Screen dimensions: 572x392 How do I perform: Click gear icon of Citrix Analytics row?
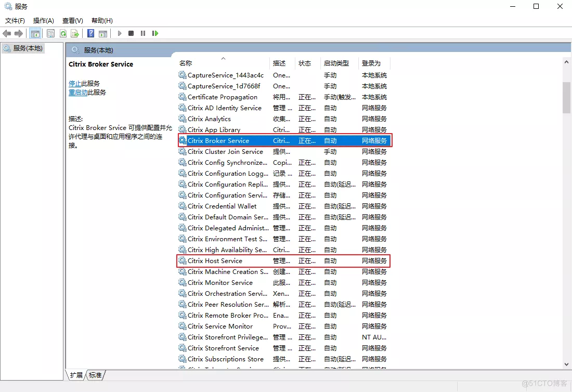click(183, 119)
